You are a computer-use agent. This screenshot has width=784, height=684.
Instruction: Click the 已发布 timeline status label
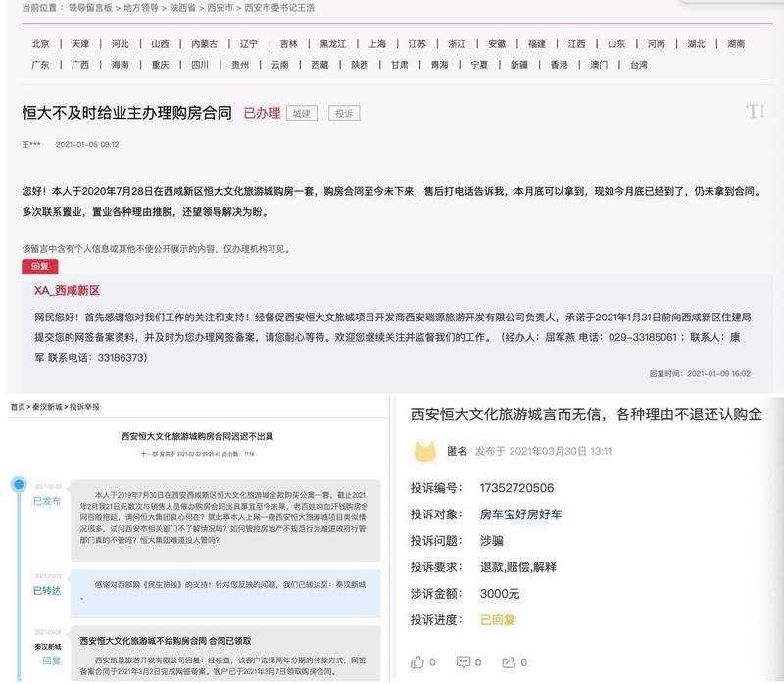[x=47, y=501]
